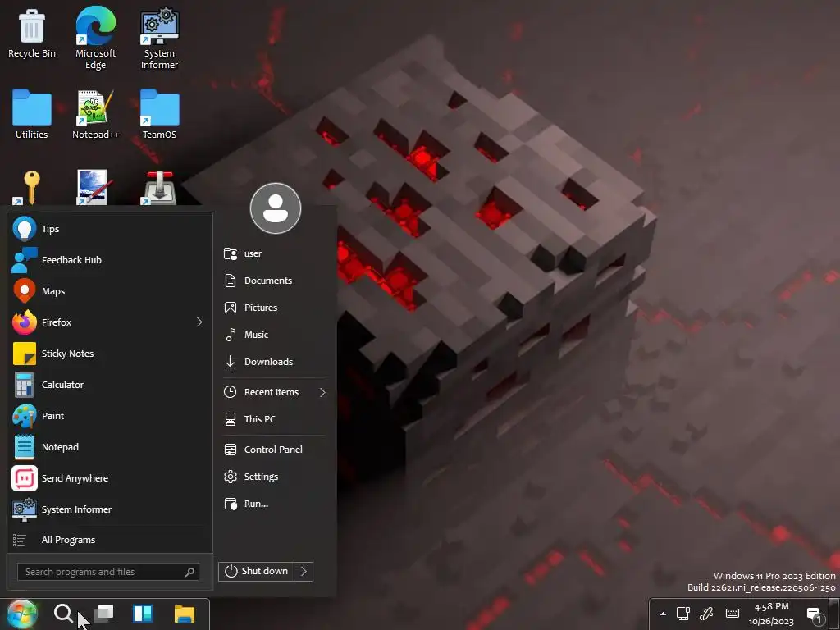
Task: Open the Utilities folder on desktop
Action: pyautogui.click(x=32, y=114)
